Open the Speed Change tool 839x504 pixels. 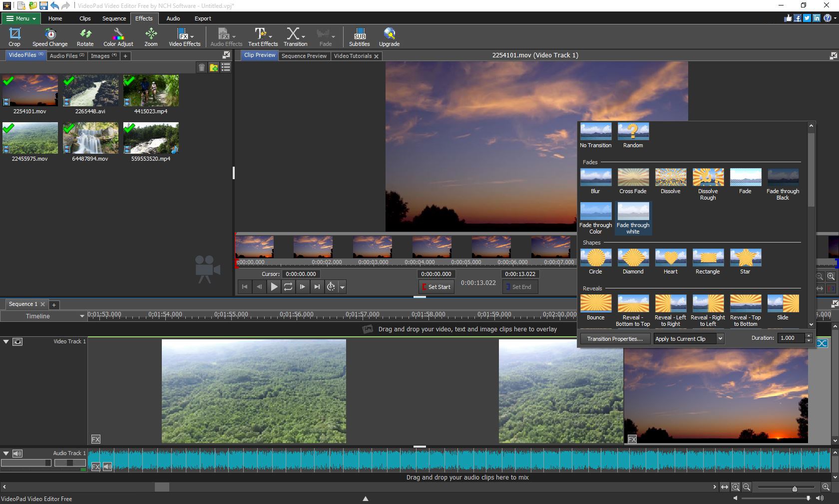49,36
